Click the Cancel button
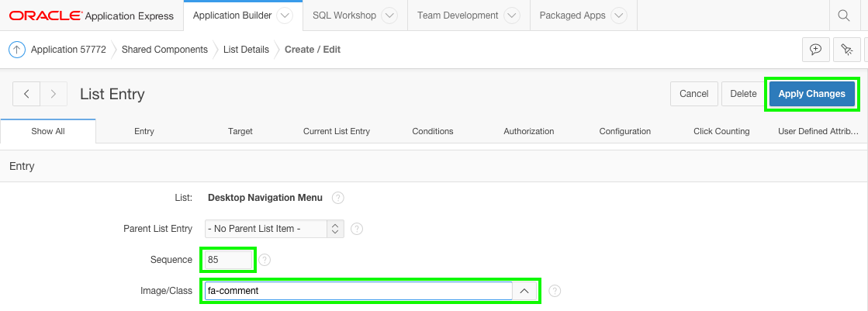This screenshot has height=311, width=868. pos(693,94)
